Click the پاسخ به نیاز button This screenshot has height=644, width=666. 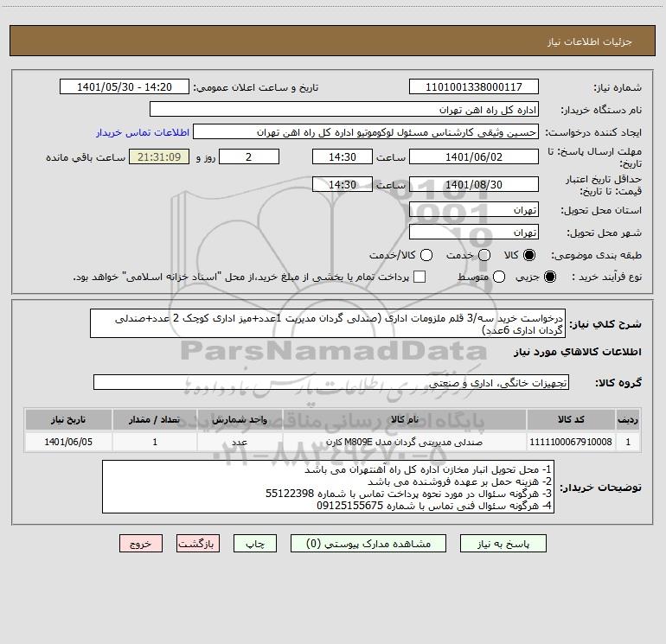point(503,544)
